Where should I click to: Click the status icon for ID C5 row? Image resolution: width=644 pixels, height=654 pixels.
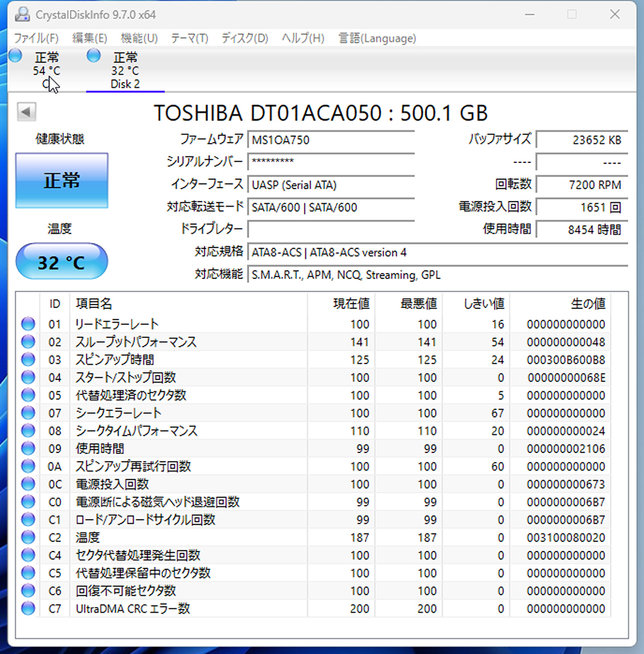click(x=28, y=573)
